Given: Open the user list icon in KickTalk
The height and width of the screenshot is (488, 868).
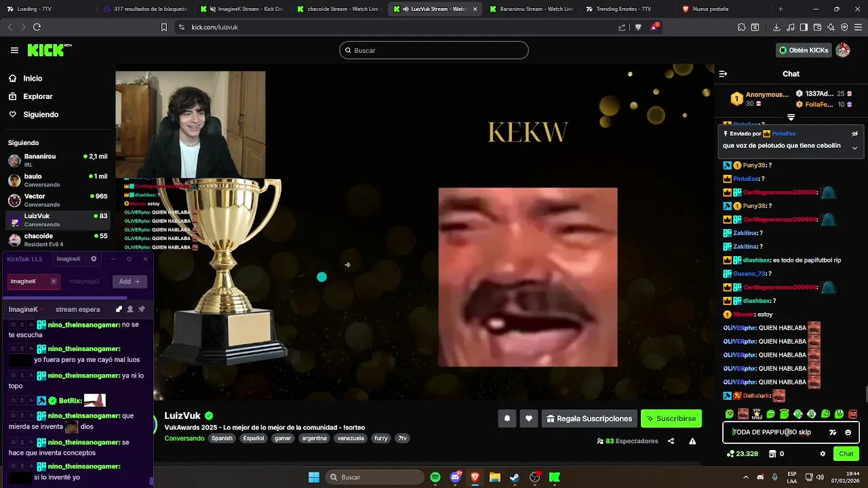Looking at the screenshot, I should point(130,309).
